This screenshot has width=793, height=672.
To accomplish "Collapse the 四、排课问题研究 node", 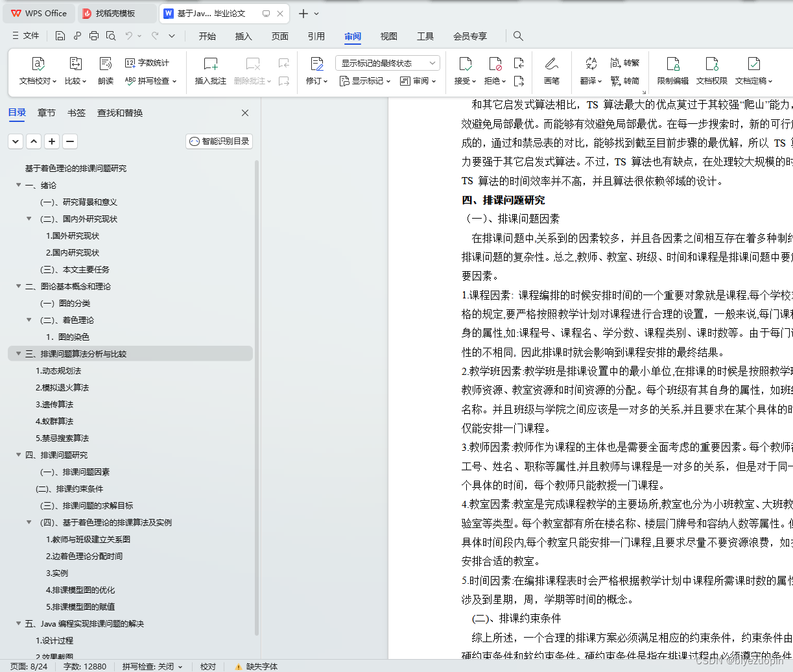I will (18, 455).
